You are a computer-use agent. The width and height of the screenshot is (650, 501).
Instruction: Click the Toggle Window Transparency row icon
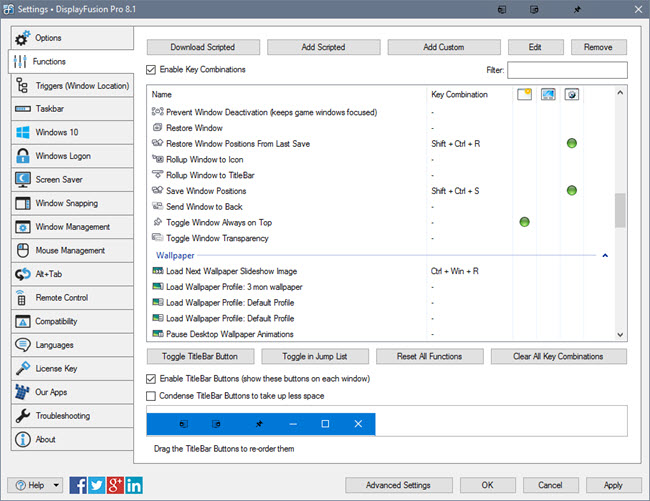point(158,238)
